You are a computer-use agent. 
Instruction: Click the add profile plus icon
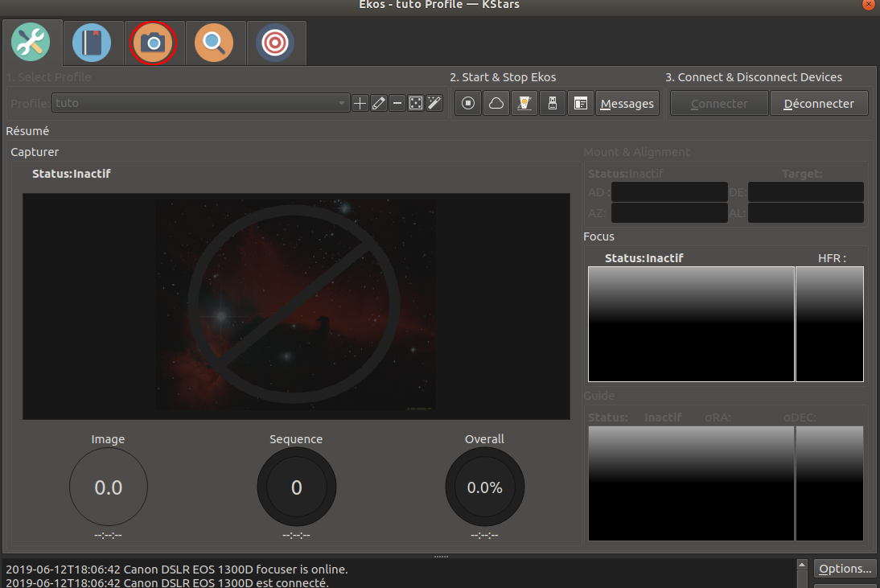click(360, 103)
